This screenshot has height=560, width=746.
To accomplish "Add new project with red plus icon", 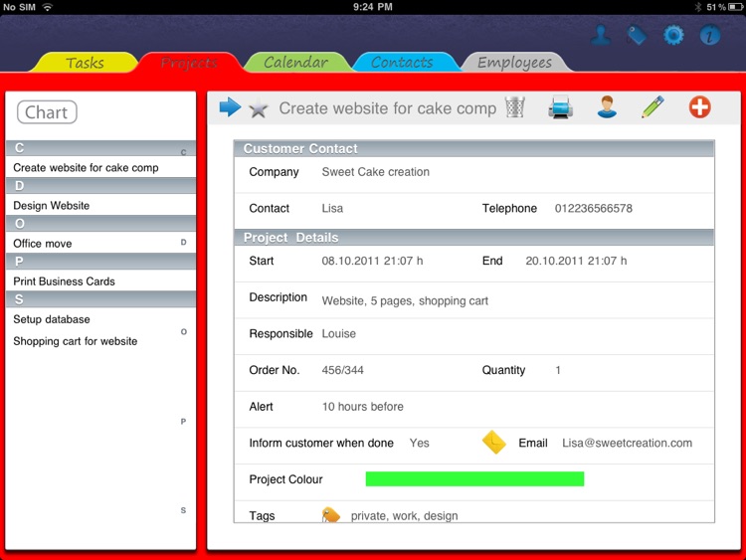I will (700, 107).
